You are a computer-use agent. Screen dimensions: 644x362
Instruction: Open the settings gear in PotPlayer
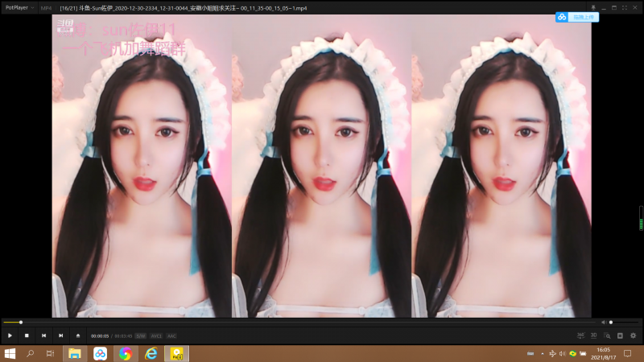[x=633, y=335]
